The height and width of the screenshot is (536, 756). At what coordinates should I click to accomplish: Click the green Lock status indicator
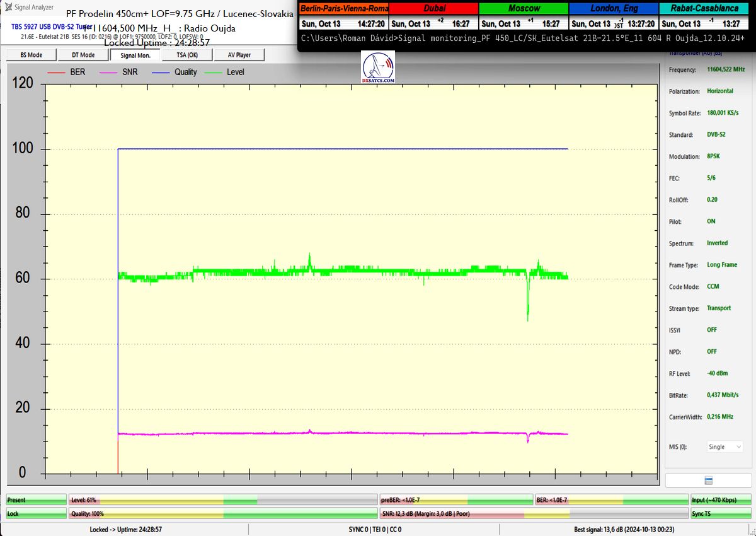[36, 514]
